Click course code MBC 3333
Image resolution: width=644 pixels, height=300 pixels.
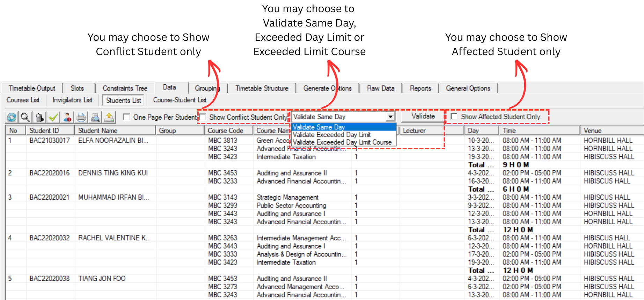click(222, 254)
